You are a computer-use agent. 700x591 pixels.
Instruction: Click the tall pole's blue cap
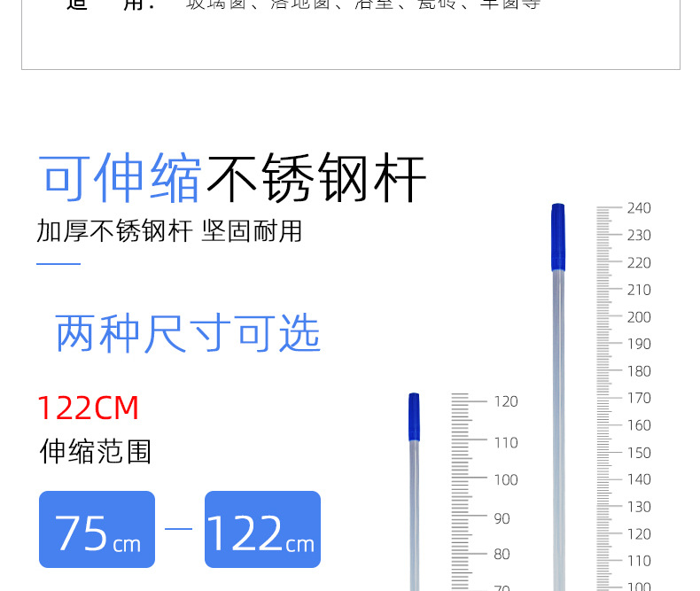pyautogui.click(x=558, y=237)
